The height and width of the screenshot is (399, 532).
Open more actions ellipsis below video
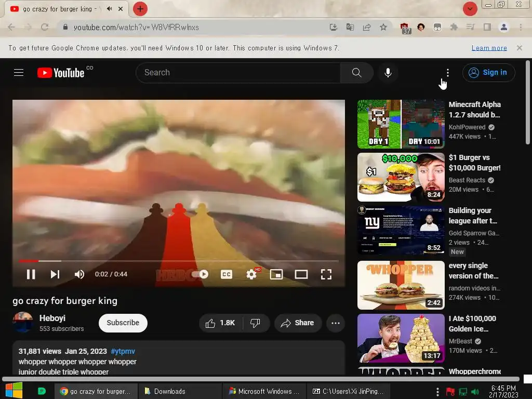pyautogui.click(x=336, y=323)
